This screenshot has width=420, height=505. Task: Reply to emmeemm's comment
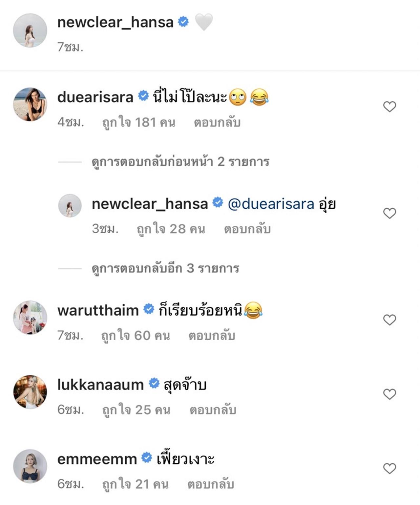(x=211, y=484)
